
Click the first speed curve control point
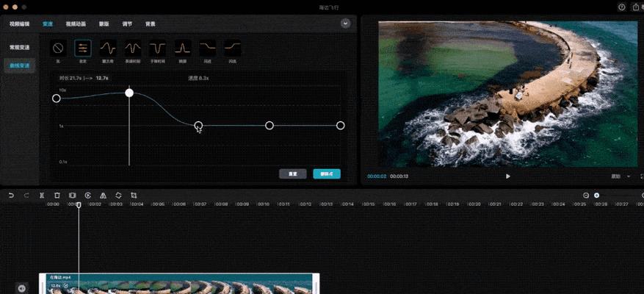click(57, 98)
